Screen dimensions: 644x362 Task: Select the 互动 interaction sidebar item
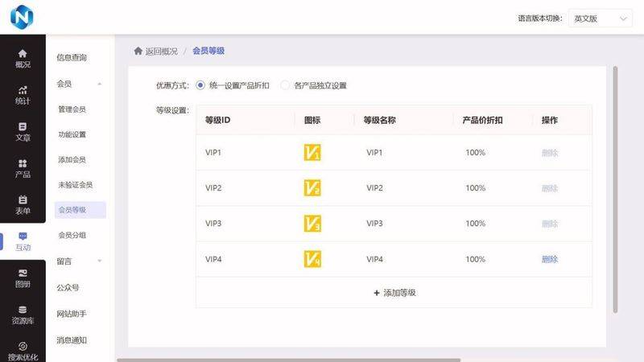(23, 241)
